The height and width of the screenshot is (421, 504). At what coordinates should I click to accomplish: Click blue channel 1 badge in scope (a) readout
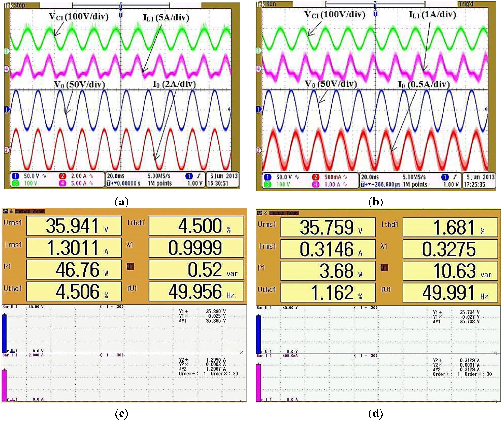15,176
